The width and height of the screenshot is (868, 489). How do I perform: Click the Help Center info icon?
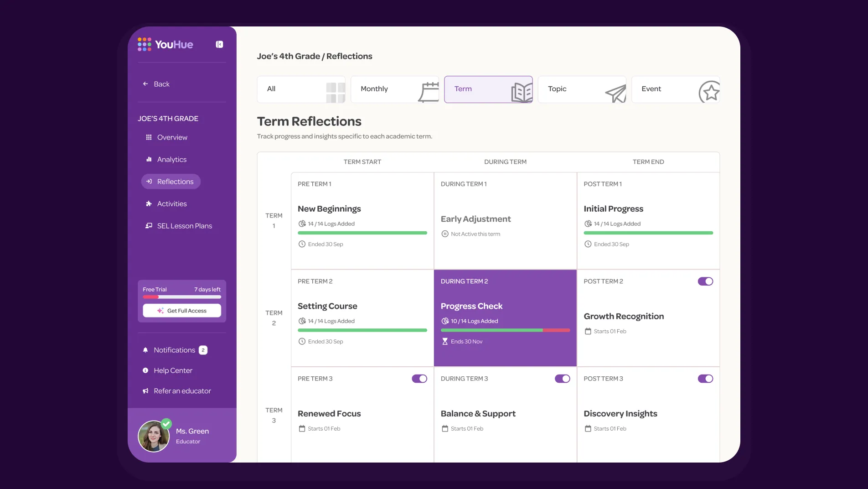(145, 370)
